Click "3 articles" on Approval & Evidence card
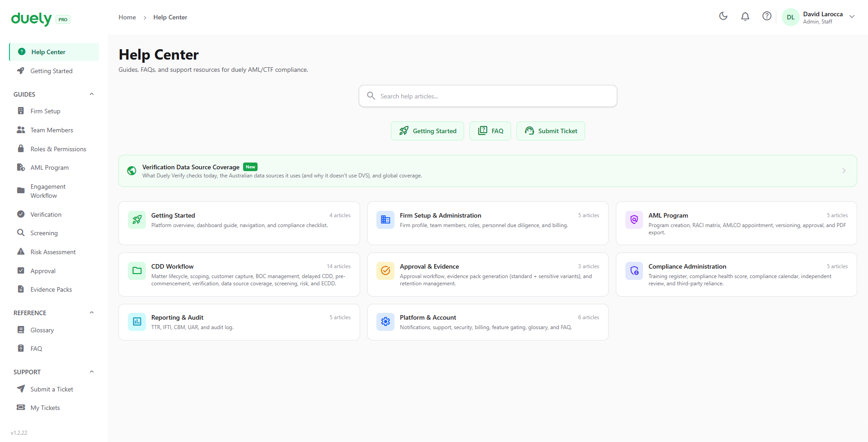Image resolution: width=868 pixels, height=442 pixels. pos(589,266)
